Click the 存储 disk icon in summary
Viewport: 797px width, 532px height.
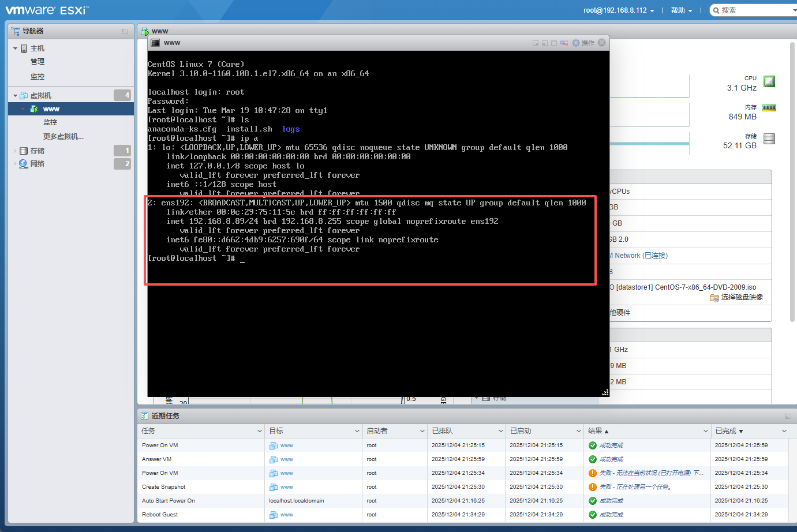(769, 138)
